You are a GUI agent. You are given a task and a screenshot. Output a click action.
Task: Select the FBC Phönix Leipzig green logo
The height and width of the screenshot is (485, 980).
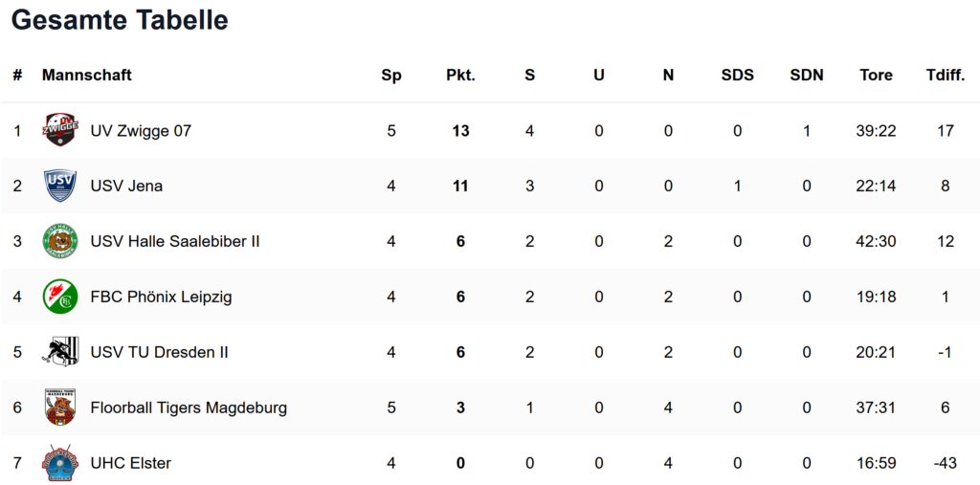tap(60, 297)
